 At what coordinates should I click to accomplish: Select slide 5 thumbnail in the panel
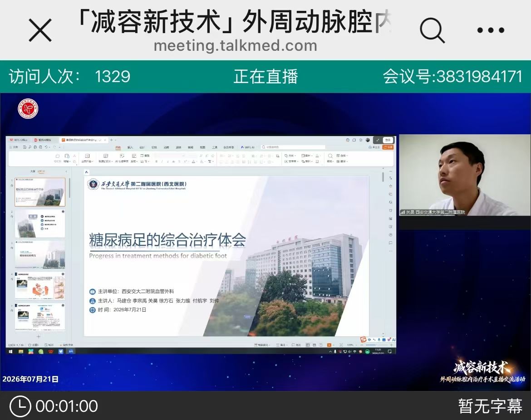[x=40, y=317]
